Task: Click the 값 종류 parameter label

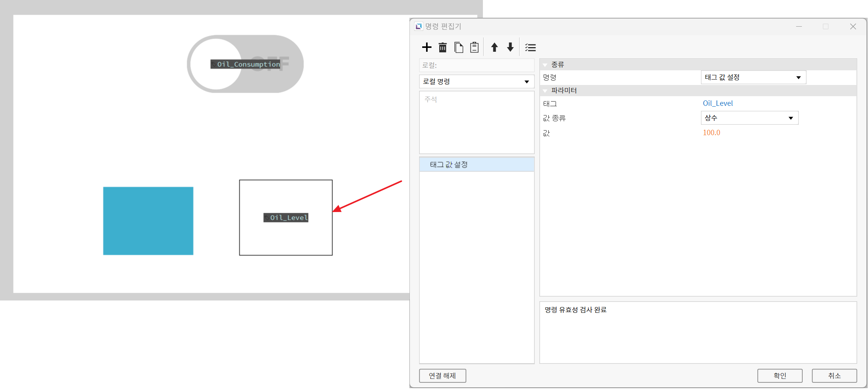Action: point(554,118)
